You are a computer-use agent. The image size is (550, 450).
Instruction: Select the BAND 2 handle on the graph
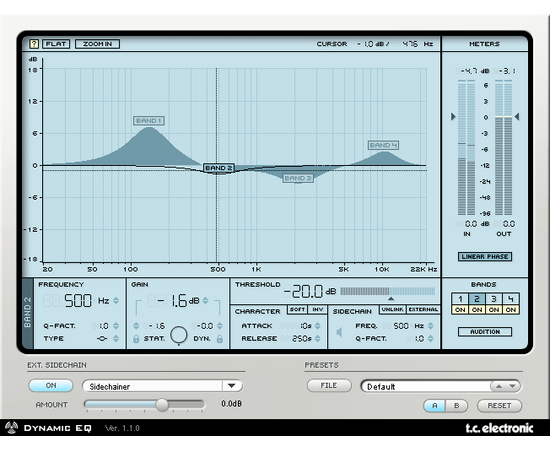click(219, 168)
